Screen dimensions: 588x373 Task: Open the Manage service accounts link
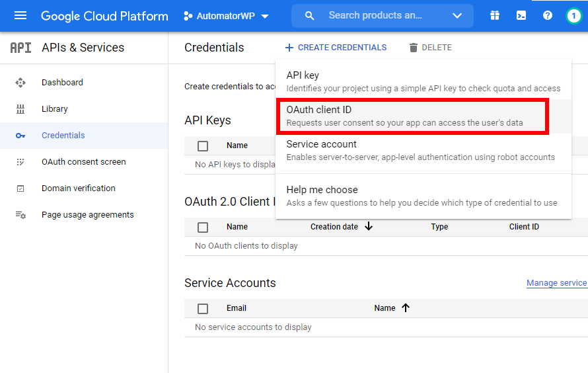tap(556, 283)
